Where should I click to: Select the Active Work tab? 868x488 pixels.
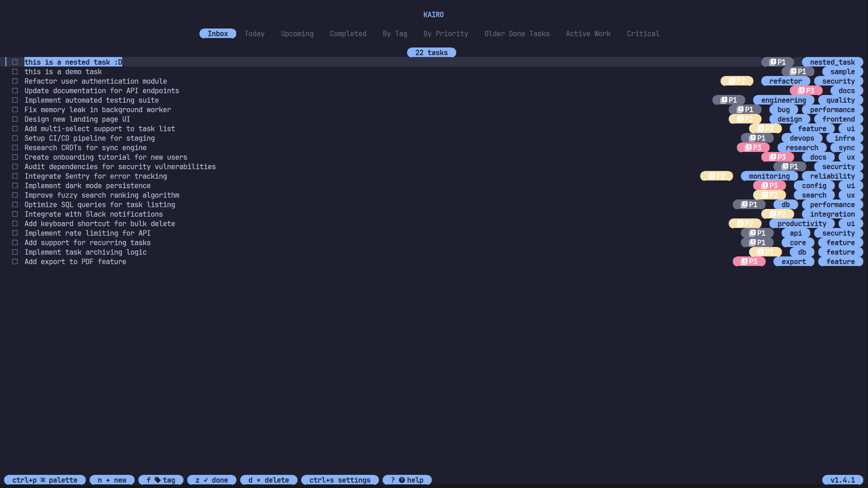click(588, 33)
